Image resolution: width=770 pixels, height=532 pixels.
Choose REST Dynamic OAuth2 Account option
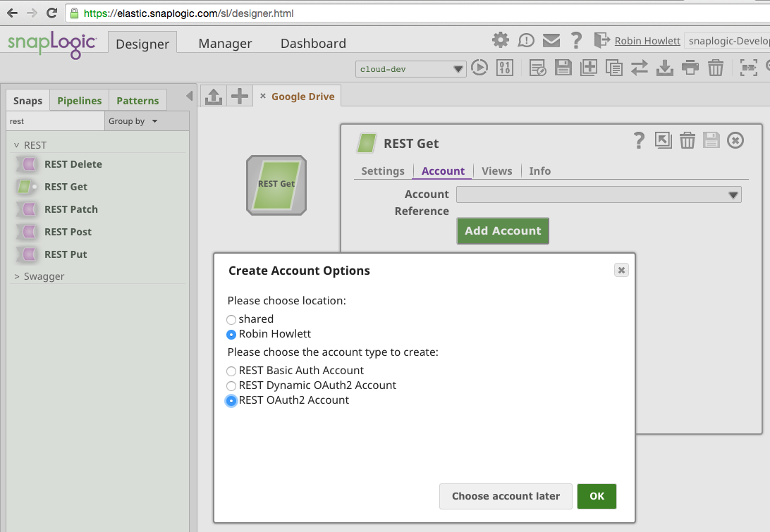pyautogui.click(x=231, y=386)
